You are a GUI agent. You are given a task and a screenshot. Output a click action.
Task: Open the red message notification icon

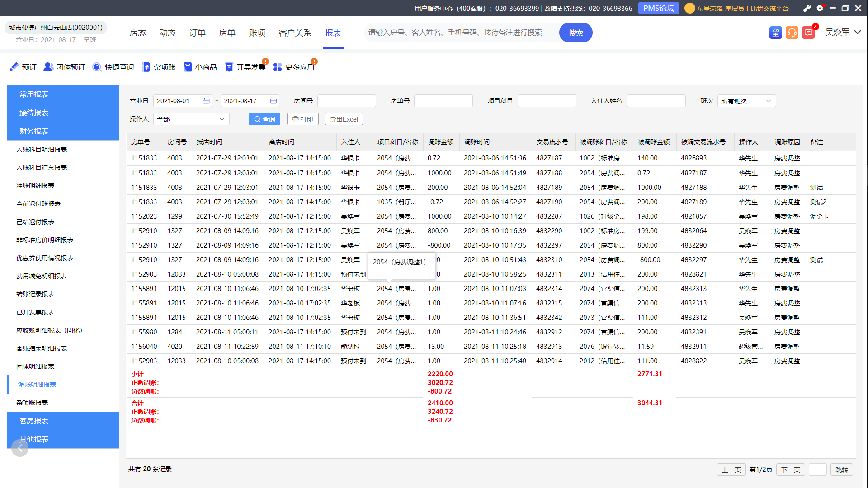808,33
